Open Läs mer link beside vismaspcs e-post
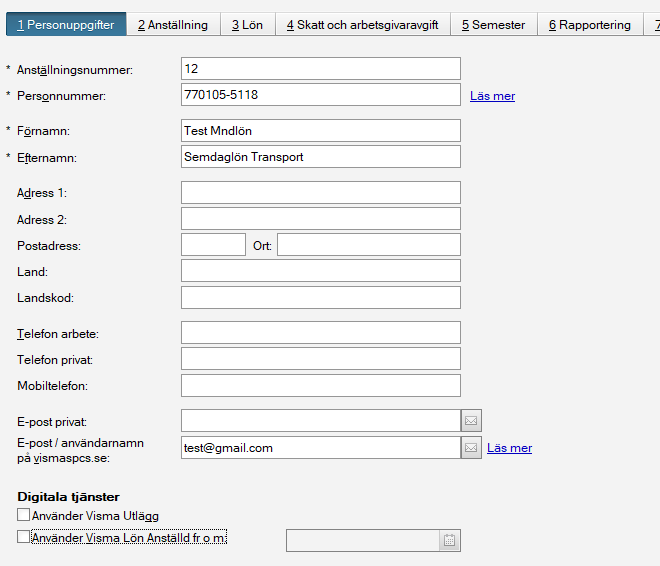Screen dimensions: 660x566 [x=509, y=448]
